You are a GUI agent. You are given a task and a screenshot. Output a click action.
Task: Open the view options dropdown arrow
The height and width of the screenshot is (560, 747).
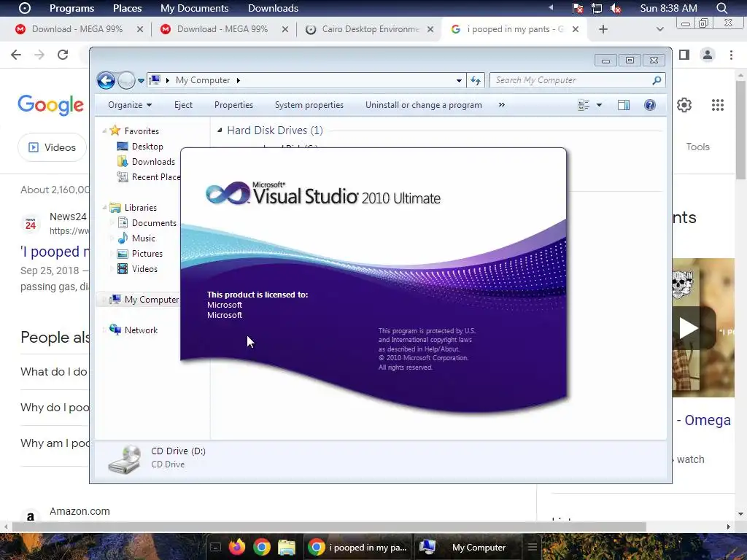(600, 105)
